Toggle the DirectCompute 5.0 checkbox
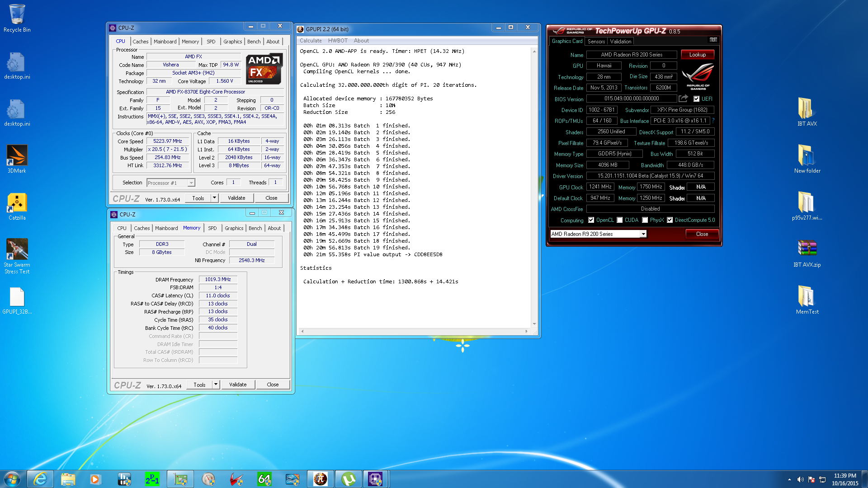Viewport: 868px width, 488px height. coord(670,220)
